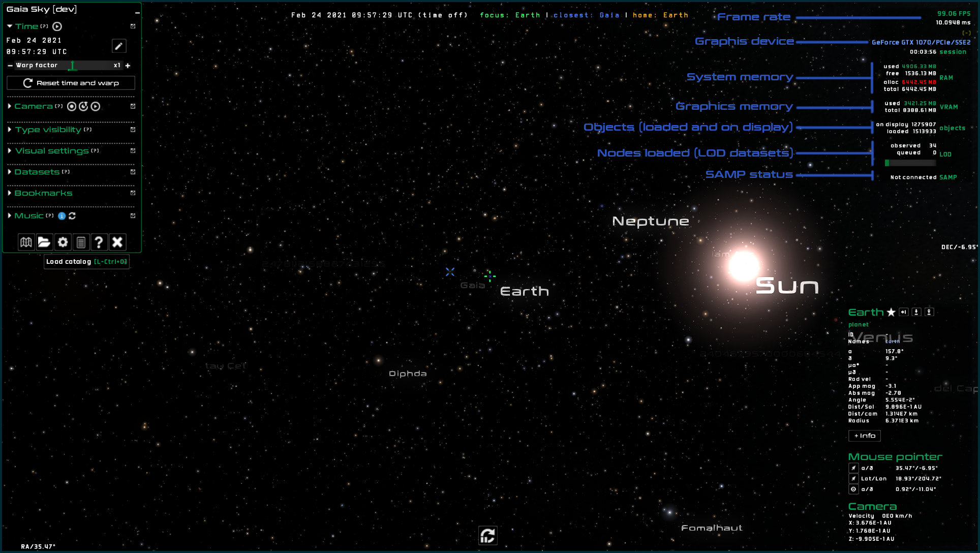The width and height of the screenshot is (980, 553).
Task: Open date editor with the pencil icon
Action: tap(118, 46)
